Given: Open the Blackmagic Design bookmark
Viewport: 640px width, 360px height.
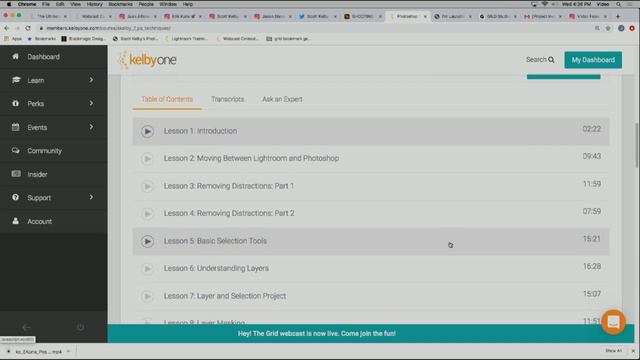Looking at the screenshot, I should 83,39.
